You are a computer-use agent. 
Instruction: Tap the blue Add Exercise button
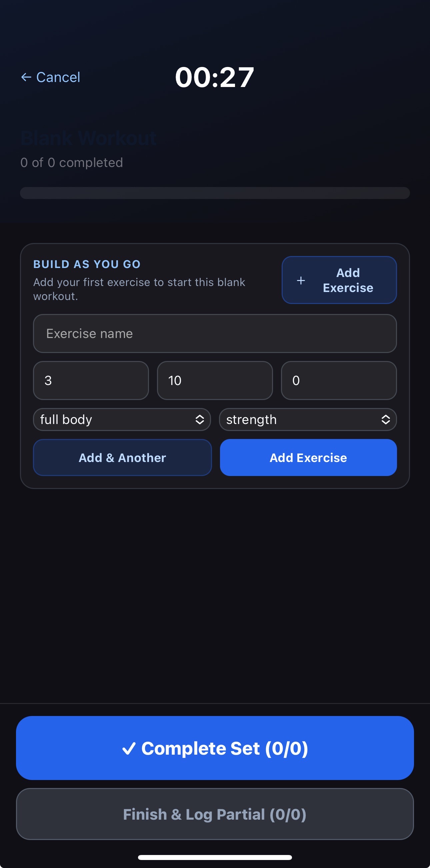[x=308, y=457]
